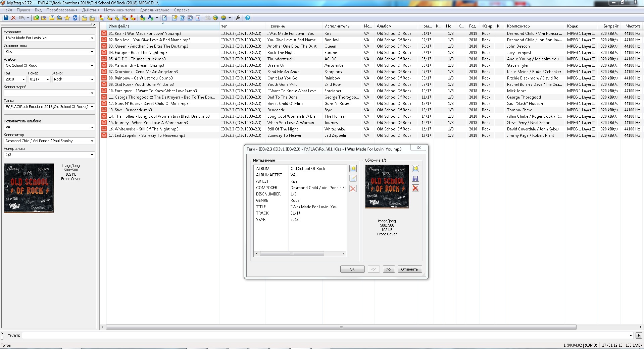Open the Источники тегов menu
Screen dimensions: 644x349
click(x=119, y=10)
